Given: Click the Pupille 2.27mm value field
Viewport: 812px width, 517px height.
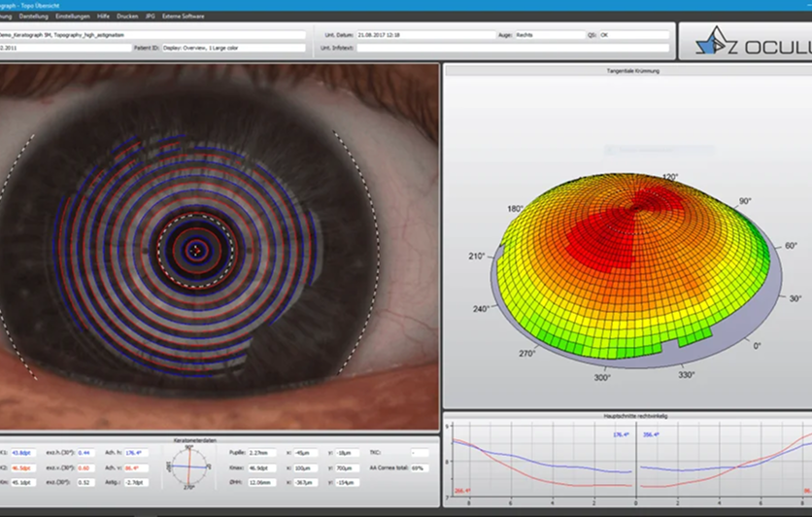Looking at the screenshot, I should [261, 453].
